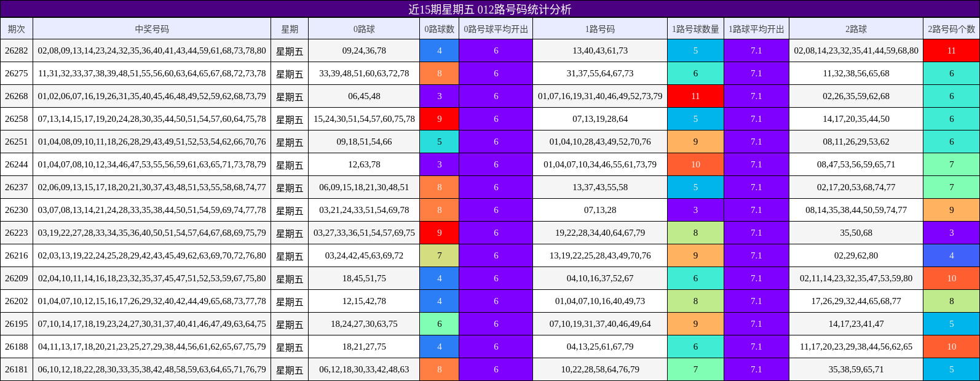
Task: Click the 0路球 column header
Action: tap(364, 29)
